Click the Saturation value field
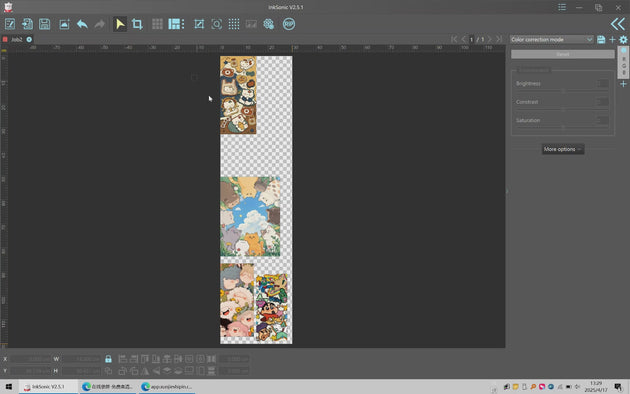 pyautogui.click(x=602, y=120)
